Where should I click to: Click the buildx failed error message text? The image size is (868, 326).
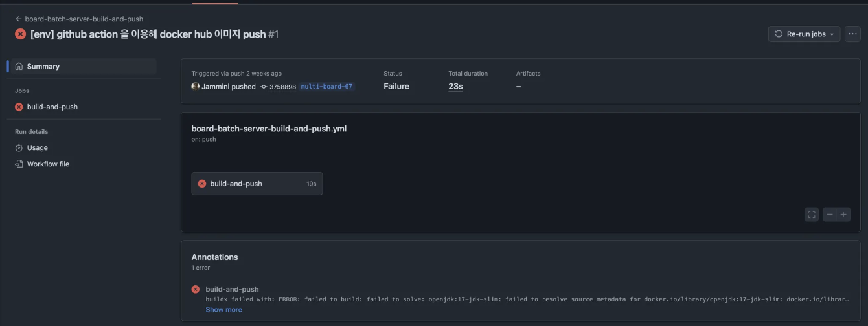[527, 299]
